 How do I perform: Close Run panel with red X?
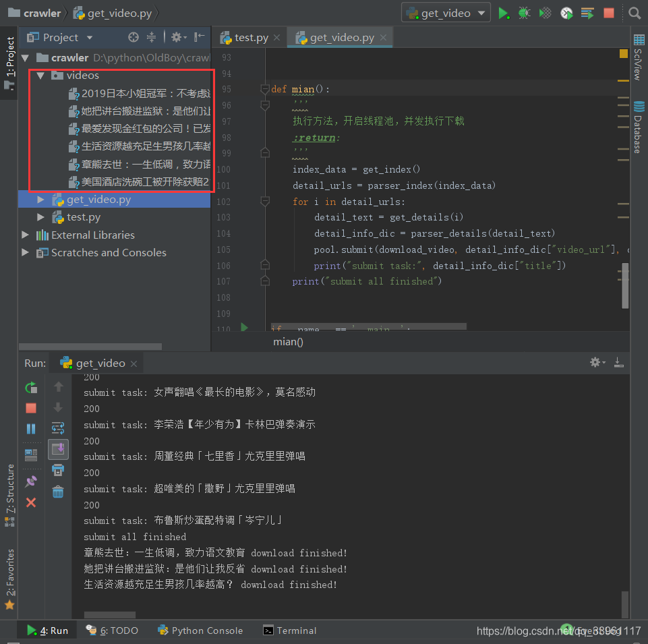(31, 502)
